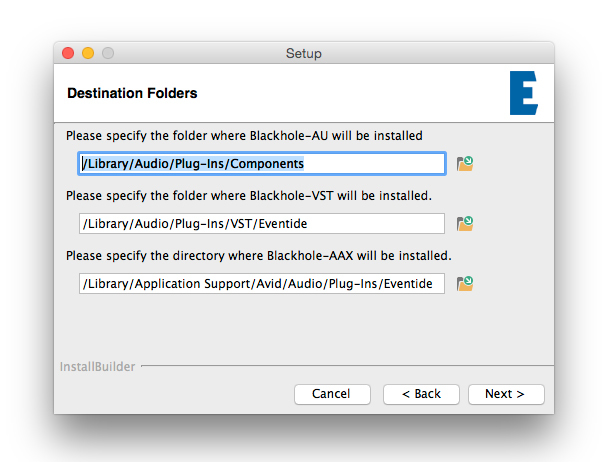
Task: Click the InstallBuilder label text
Action: pyautogui.click(x=97, y=367)
